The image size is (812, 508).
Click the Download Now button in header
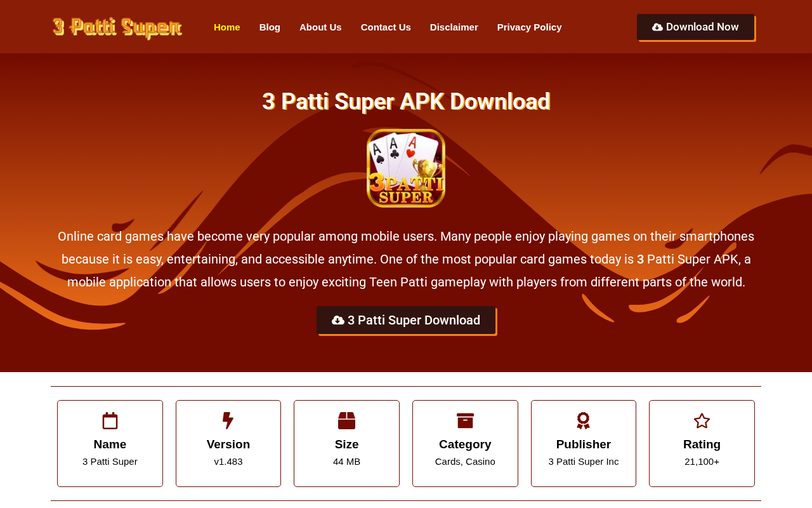pyautogui.click(x=696, y=27)
